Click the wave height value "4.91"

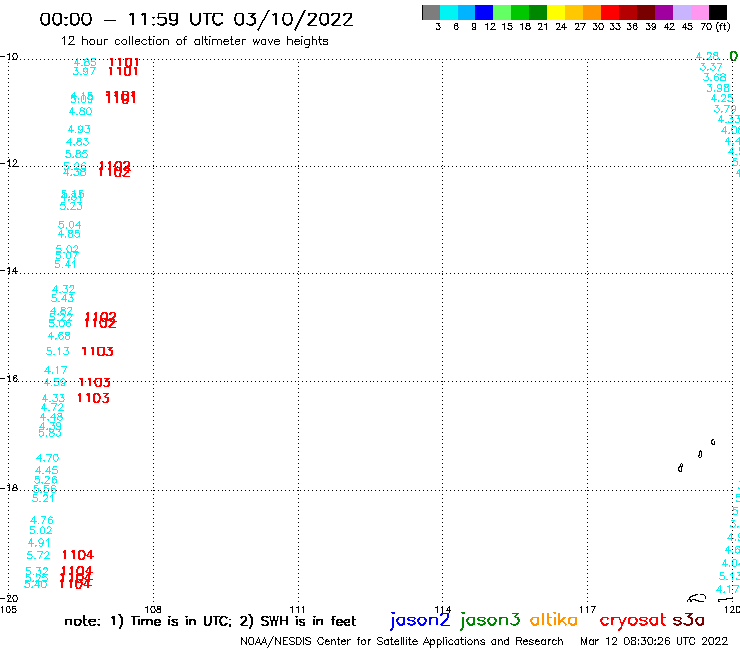[x=39, y=543]
